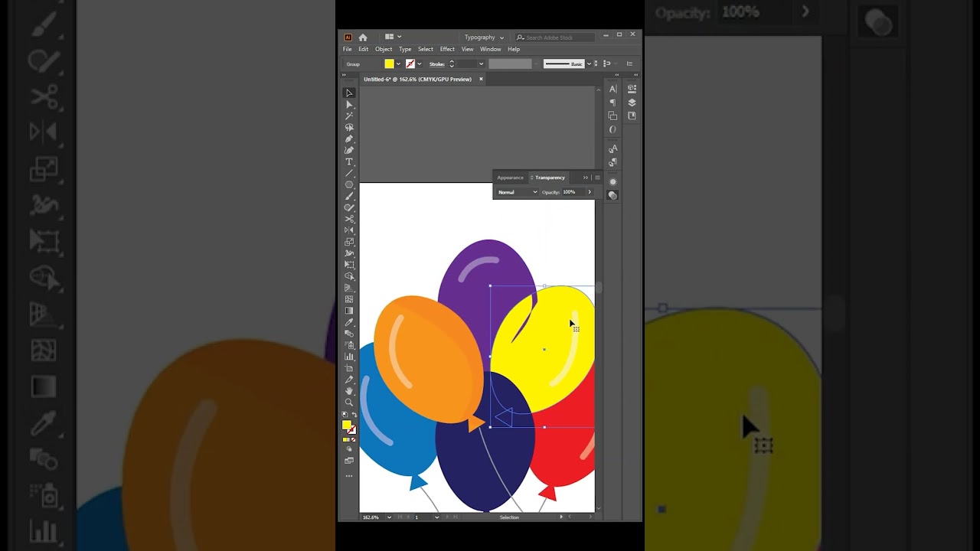Screen dimensions: 980x551
Task: Select the Pen tool
Action: 349,139
